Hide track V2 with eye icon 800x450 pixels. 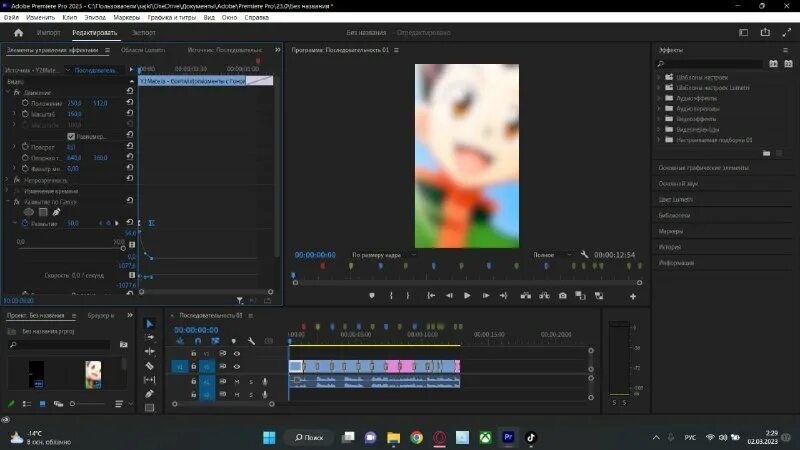point(237,353)
